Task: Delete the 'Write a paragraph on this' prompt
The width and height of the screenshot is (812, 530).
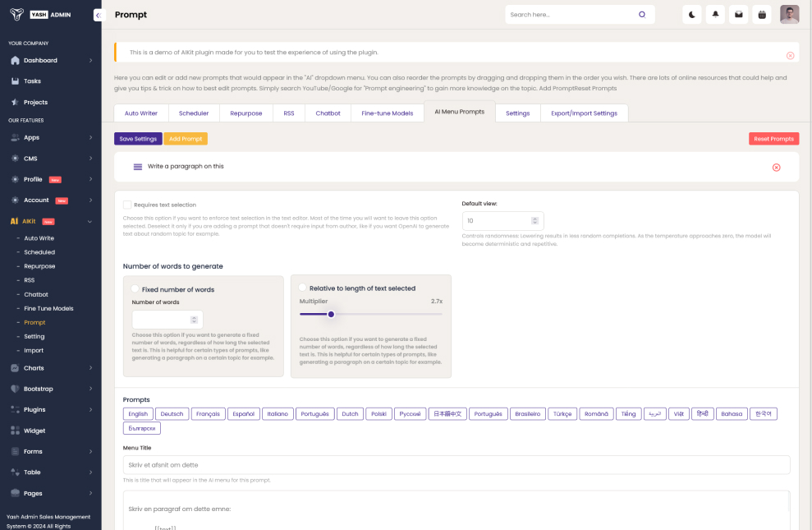Action: click(x=776, y=168)
